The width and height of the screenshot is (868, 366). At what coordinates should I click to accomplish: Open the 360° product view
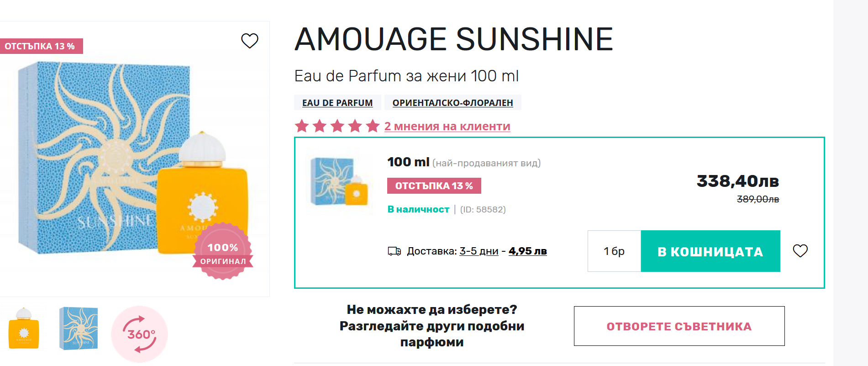coord(139,334)
